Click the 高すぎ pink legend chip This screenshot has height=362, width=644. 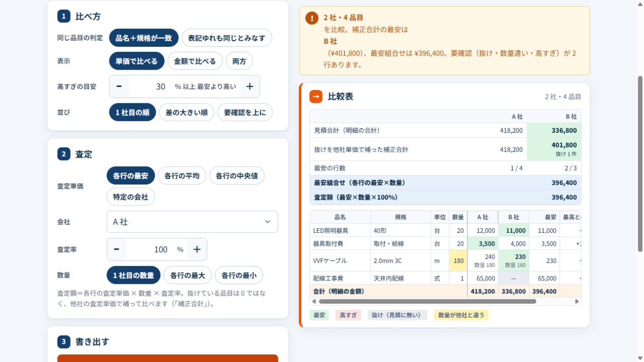tap(348, 315)
